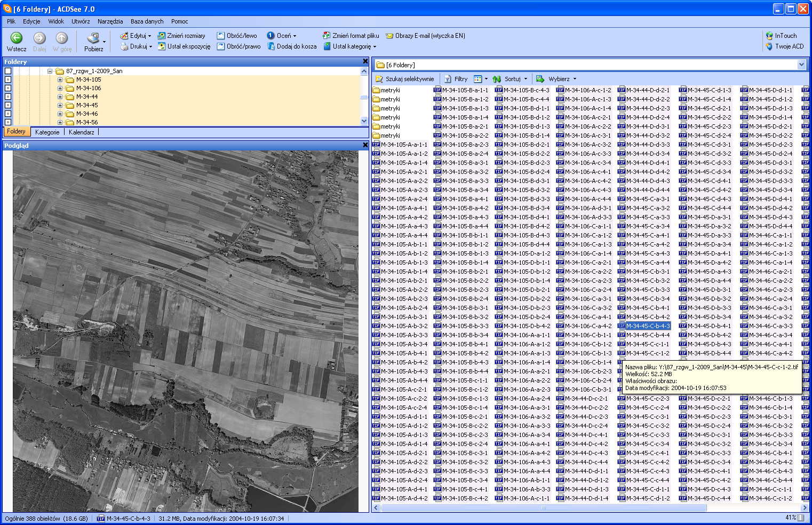Click the file list horizontal scrollbar
812x525 pixels.
544,507
